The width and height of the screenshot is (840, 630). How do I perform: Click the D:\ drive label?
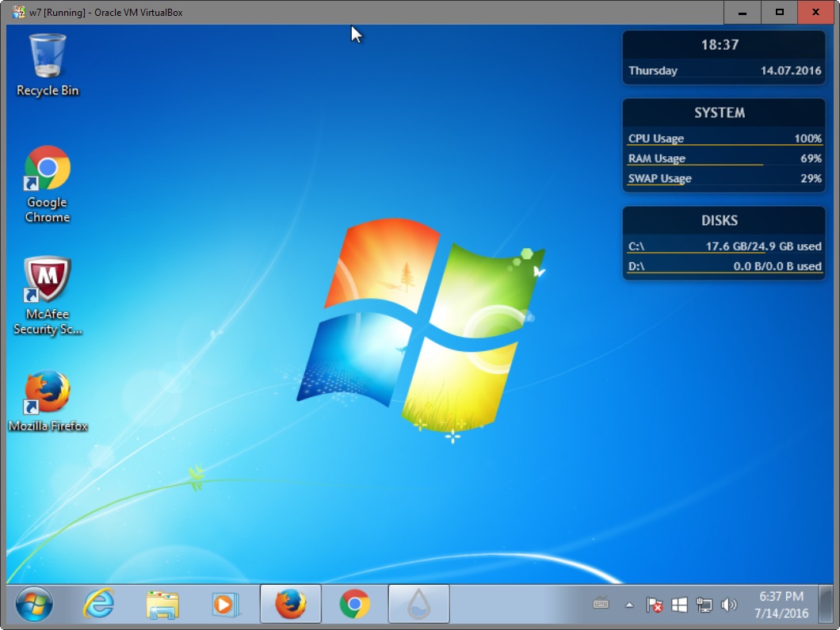(x=636, y=265)
